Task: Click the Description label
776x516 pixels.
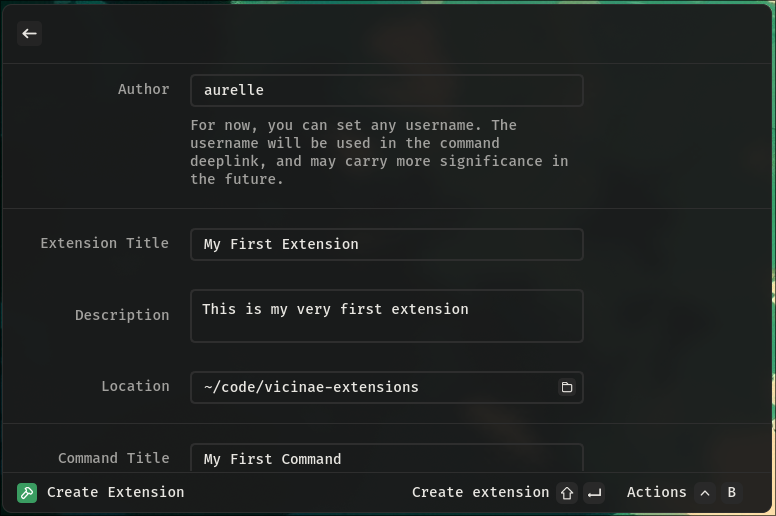Action: (x=122, y=315)
